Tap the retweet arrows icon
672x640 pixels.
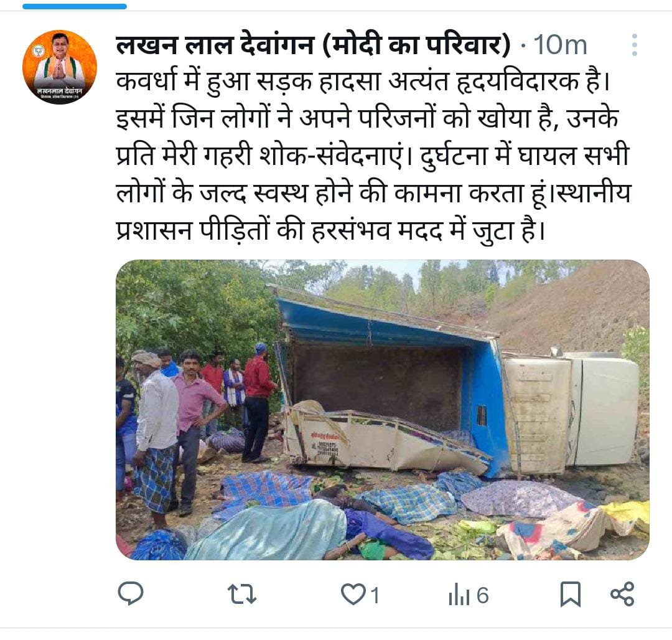point(241,595)
